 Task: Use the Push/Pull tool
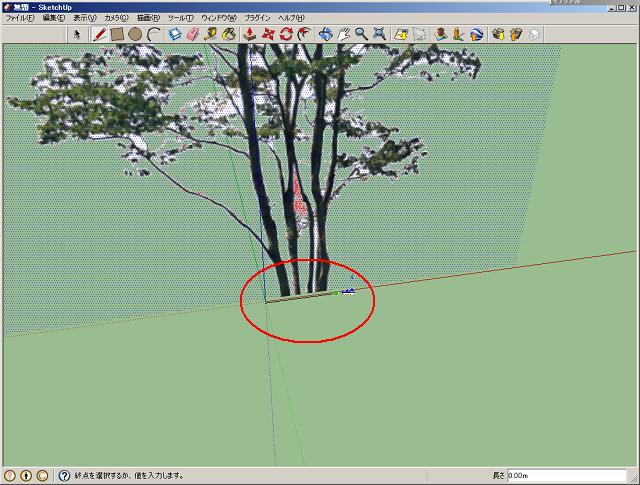click(x=249, y=34)
